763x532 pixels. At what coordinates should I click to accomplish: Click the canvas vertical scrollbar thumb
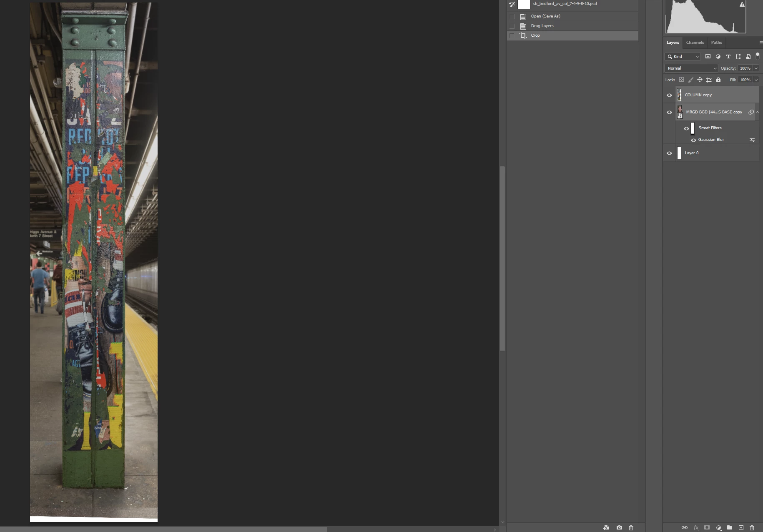pyautogui.click(x=502, y=258)
